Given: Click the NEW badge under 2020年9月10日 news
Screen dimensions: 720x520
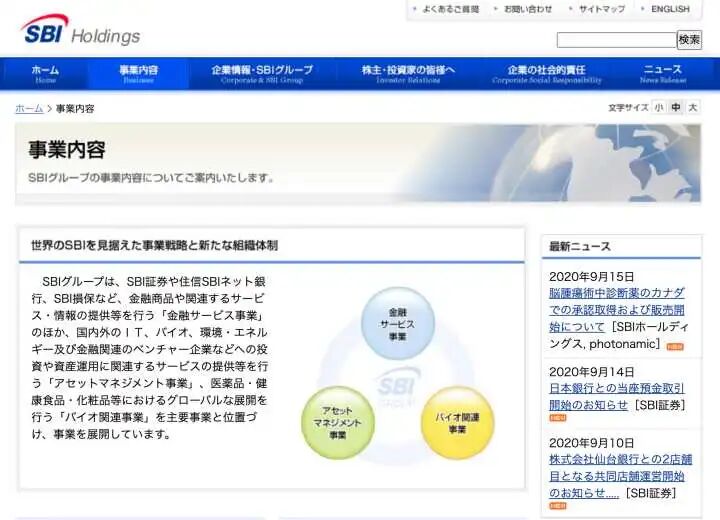Looking at the screenshot, I should pyautogui.click(x=558, y=506).
